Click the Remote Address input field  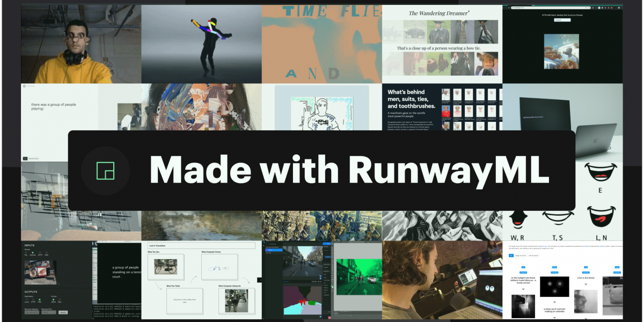[x=32, y=312]
